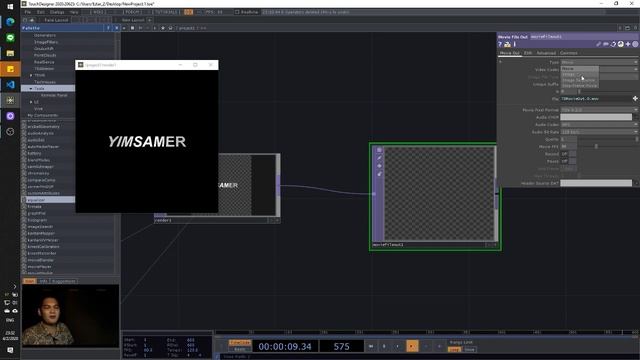Open the Dialogs menu

point(57,12)
